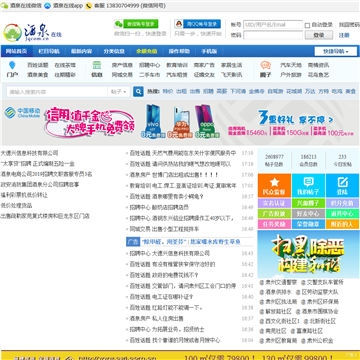Click the hot search term 下河清
360x360 pixels.
(238, 91)
